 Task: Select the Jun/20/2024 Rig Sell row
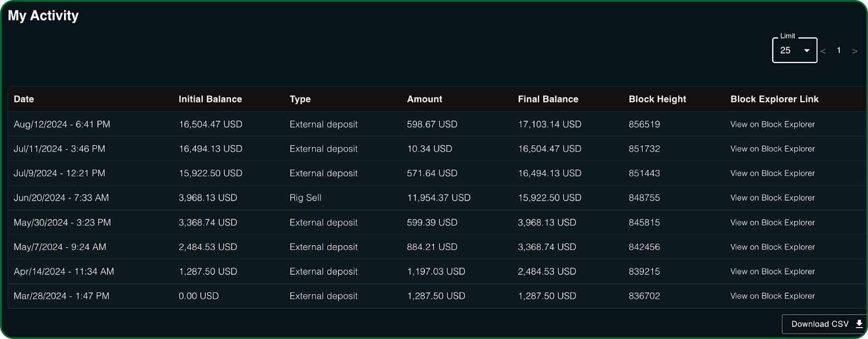click(x=305, y=198)
